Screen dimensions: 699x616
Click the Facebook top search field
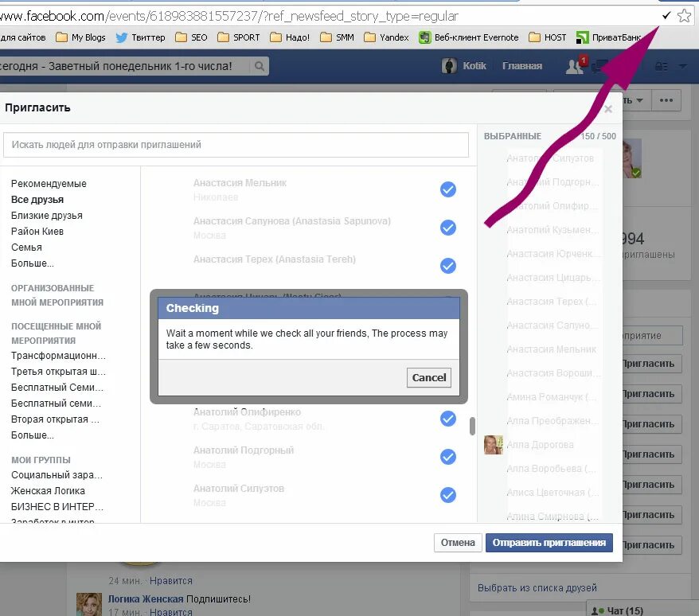click(125, 66)
